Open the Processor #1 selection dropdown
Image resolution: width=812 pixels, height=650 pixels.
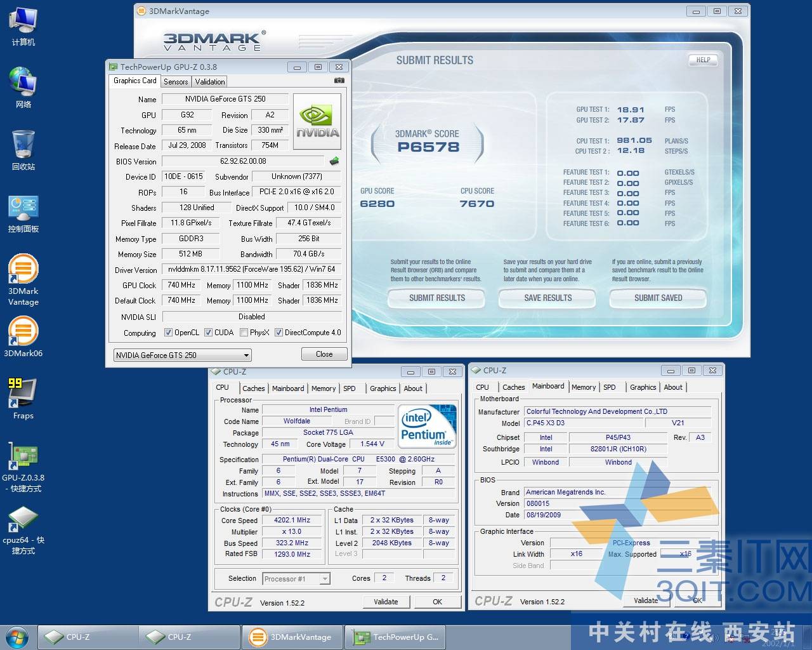[296, 578]
